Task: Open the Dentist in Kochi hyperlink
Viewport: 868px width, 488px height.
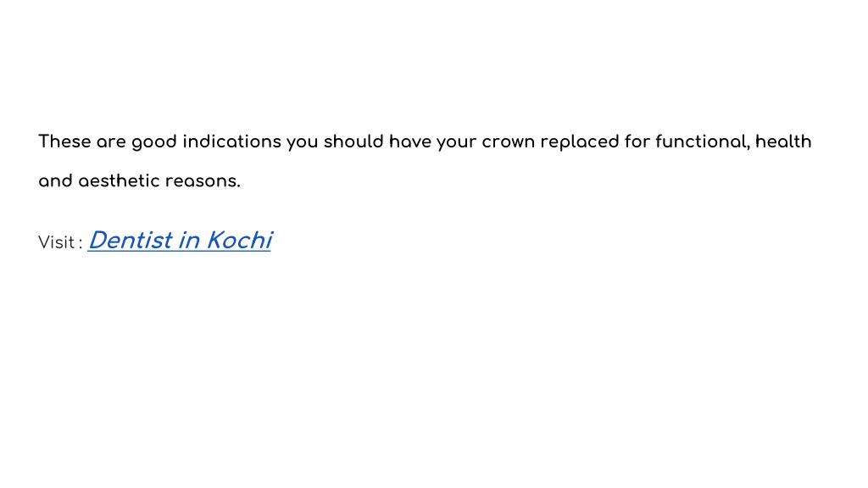Action: (180, 241)
